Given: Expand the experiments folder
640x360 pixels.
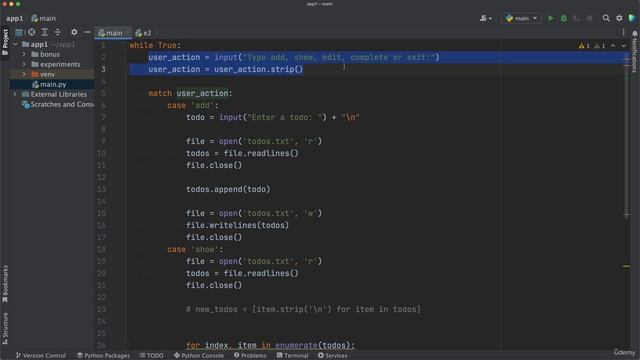Looking at the screenshot, I should point(24,64).
